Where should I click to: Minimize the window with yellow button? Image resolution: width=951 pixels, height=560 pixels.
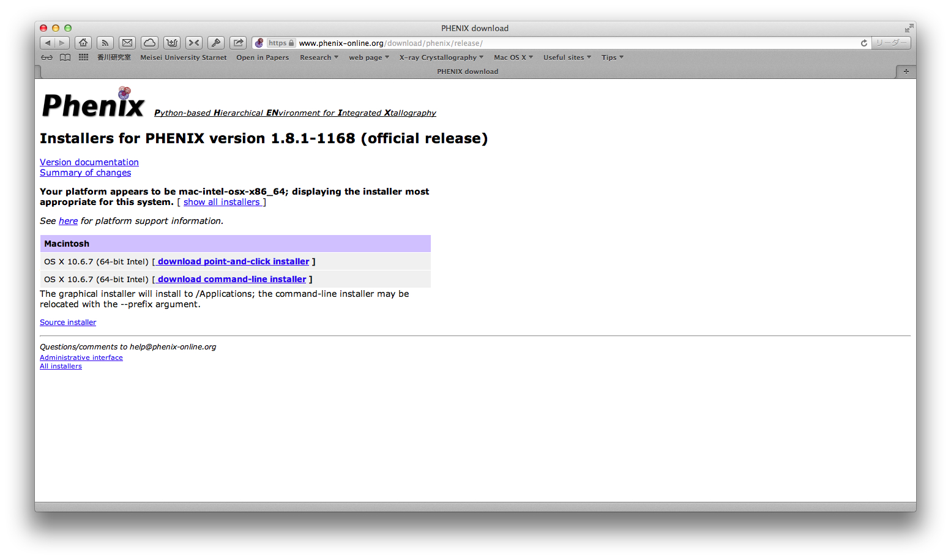[56, 28]
